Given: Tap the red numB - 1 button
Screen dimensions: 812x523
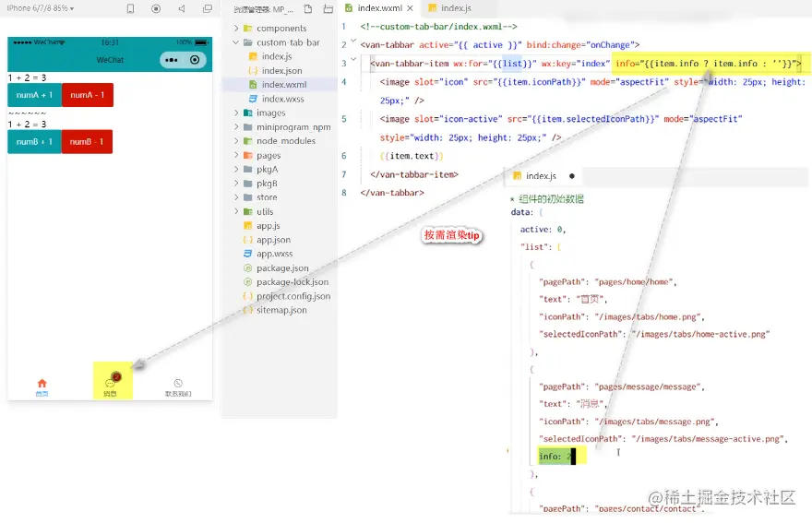Looking at the screenshot, I should pyautogui.click(x=87, y=141).
